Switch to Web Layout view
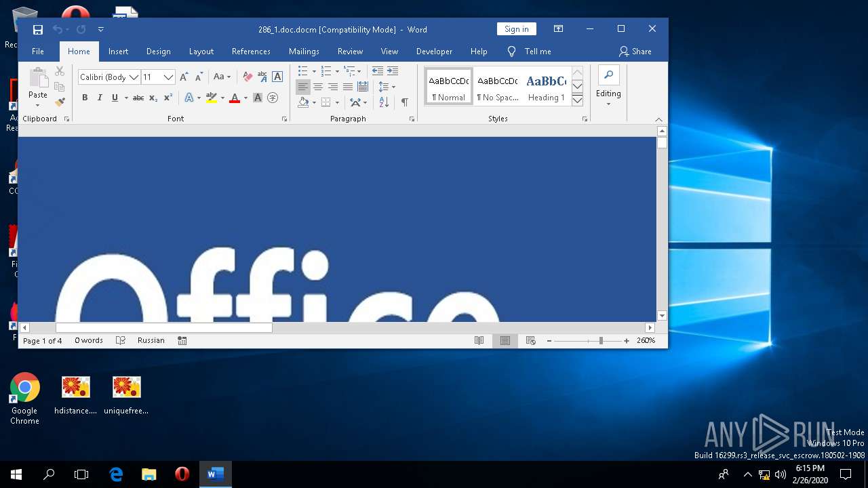This screenshot has height=488, width=868. point(530,341)
